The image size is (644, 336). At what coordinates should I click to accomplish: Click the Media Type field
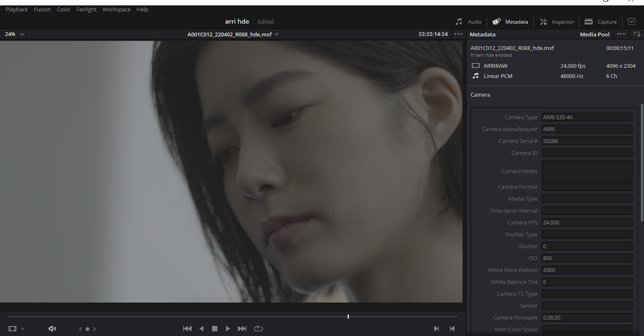point(587,198)
